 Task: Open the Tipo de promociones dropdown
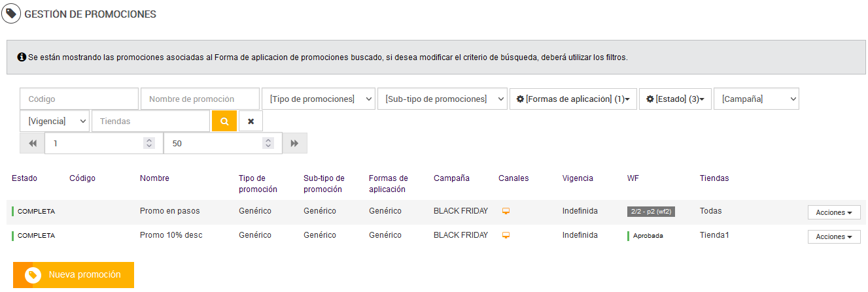tap(318, 99)
